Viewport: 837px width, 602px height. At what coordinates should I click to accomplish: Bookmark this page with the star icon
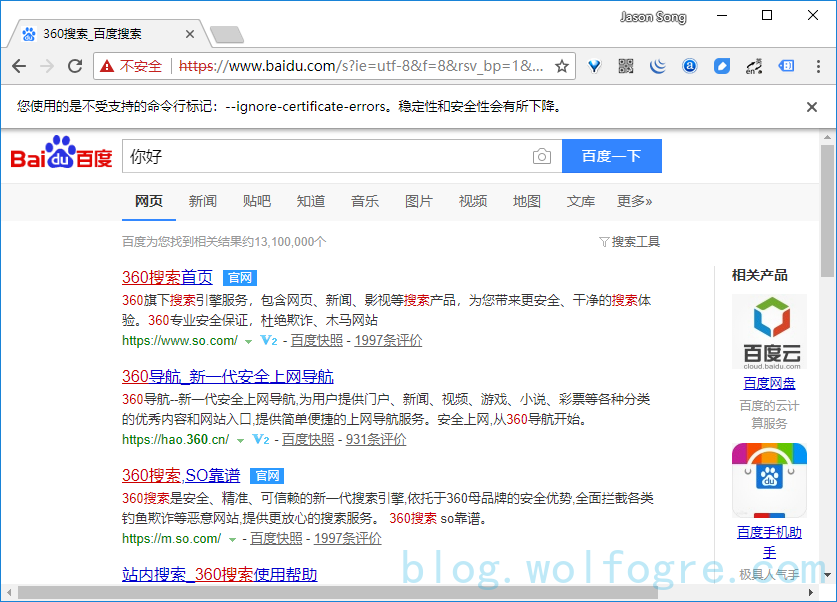(x=562, y=66)
